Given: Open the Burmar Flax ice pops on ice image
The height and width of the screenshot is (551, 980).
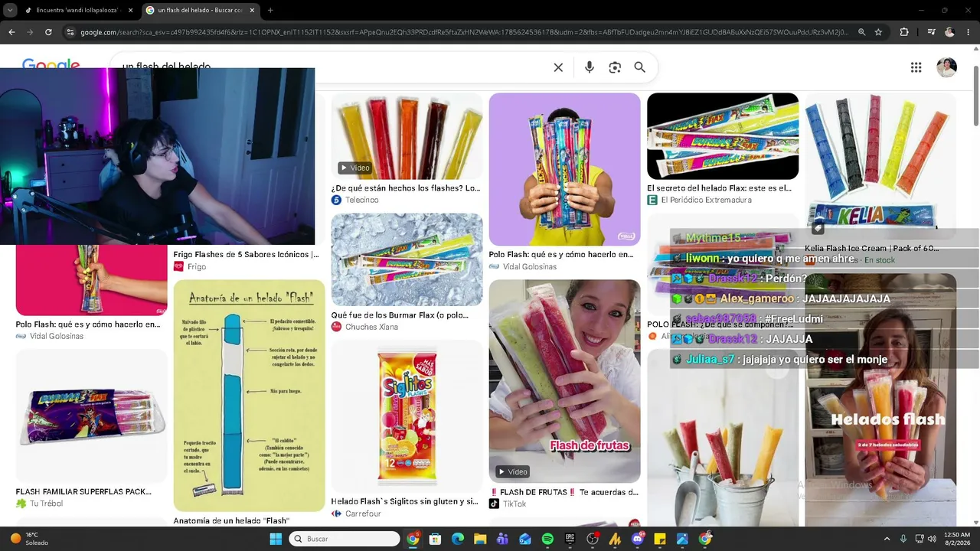Looking at the screenshot, I should point(407,259).
